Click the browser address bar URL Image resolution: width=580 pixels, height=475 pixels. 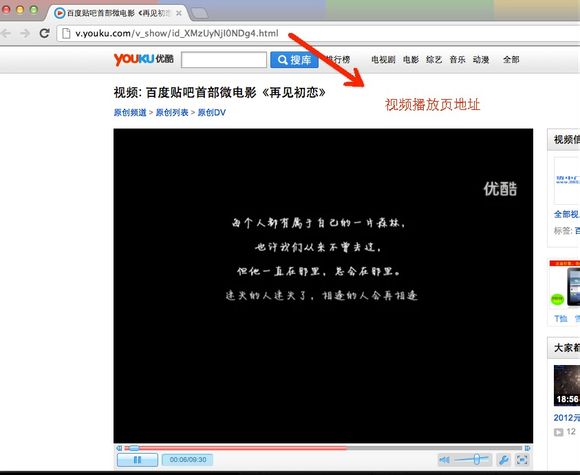pyautogui.click(x=177, y=33)
